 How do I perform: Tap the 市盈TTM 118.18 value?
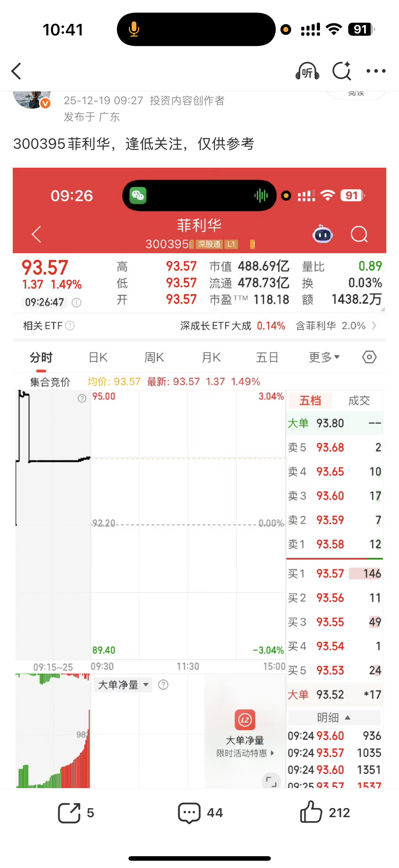(271, 299)
